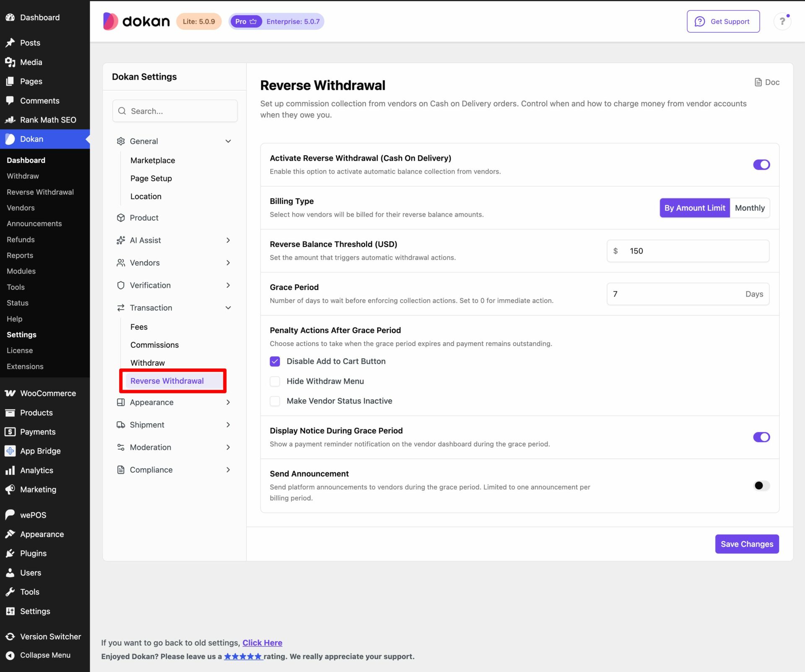Click the Plugins plug icon
The image size is (805, 672).
[x=10, y=553]
